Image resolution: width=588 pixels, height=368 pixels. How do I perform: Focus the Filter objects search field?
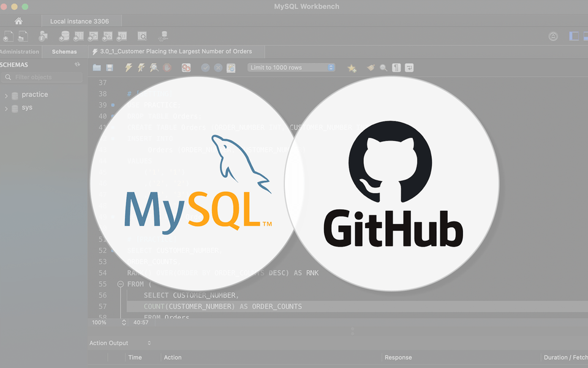[x=41, y=77]
